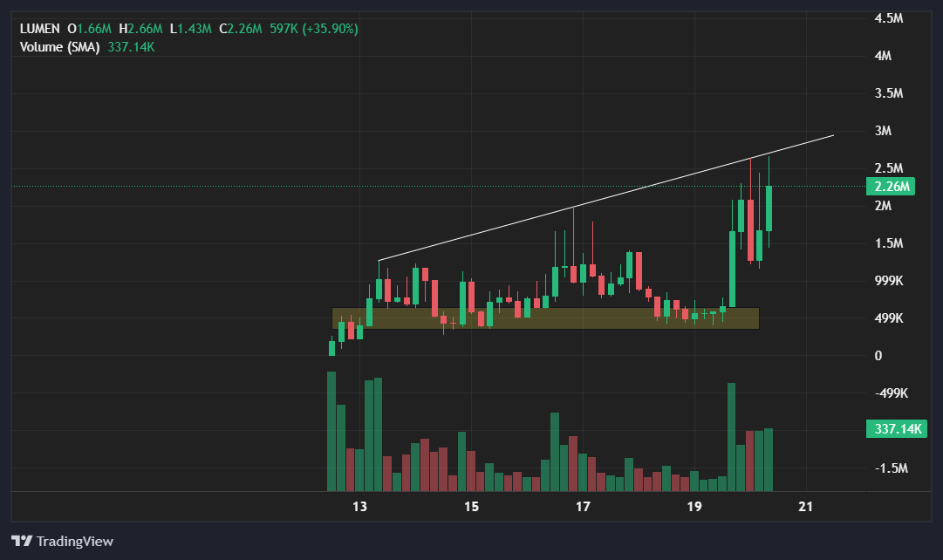Click the 2.5M price axis label
943x560 pixels.
click(x=888, y=168)
